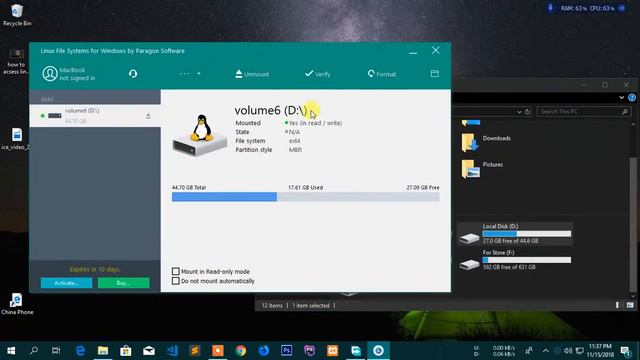The image size is (640, 360).
Task: Click Paragon Linux File Systems taskbar icon
Action: pyautogui.click(x=378, y=351)
